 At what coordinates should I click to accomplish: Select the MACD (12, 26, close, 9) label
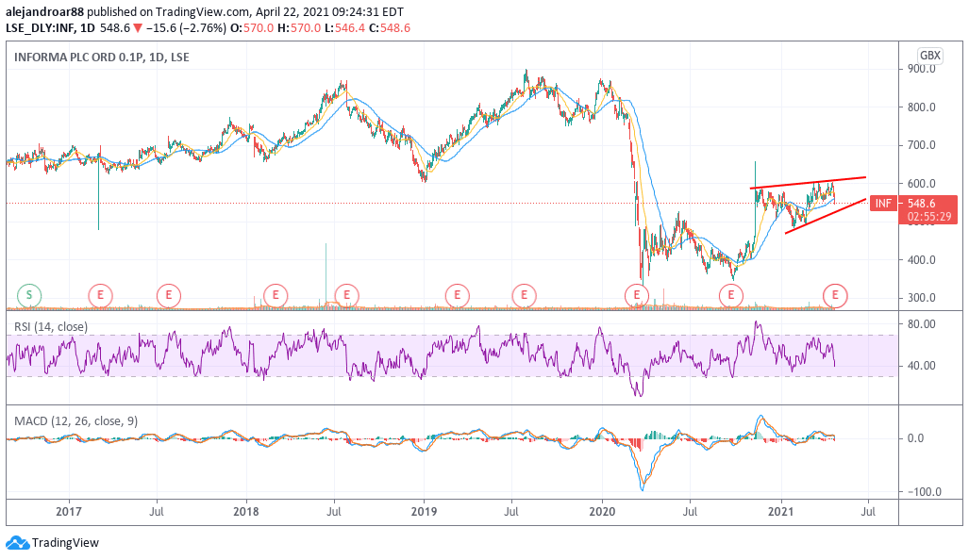[76, 421]
